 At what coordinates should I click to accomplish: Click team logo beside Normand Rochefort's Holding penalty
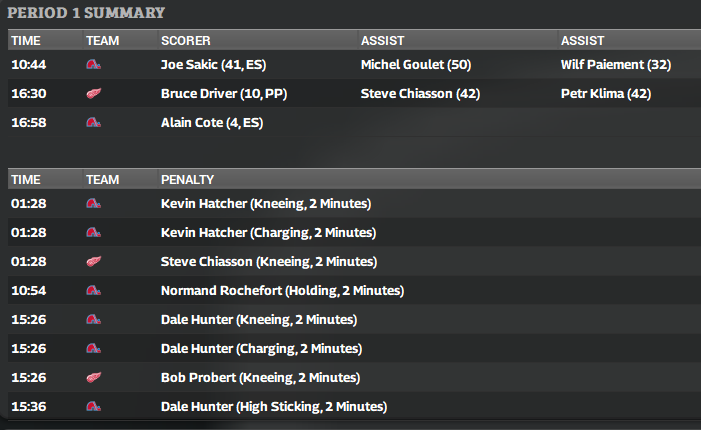click(94, 291)
